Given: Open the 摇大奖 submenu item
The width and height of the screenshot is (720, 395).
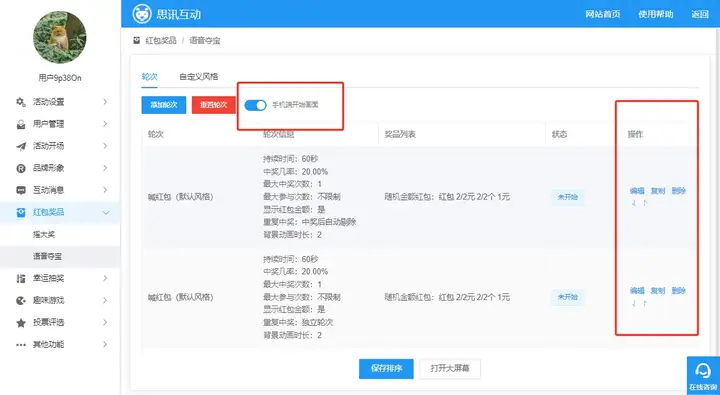Looking at the screenshot, I should (44, 234).
